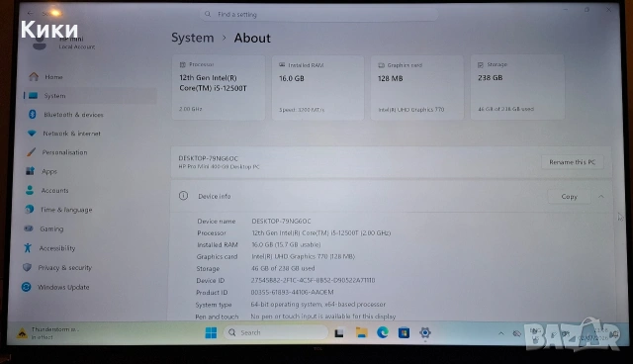The height and width of the screenshot is (364, 633).
Task: Click the Accounts person icon
Action: 30,190
